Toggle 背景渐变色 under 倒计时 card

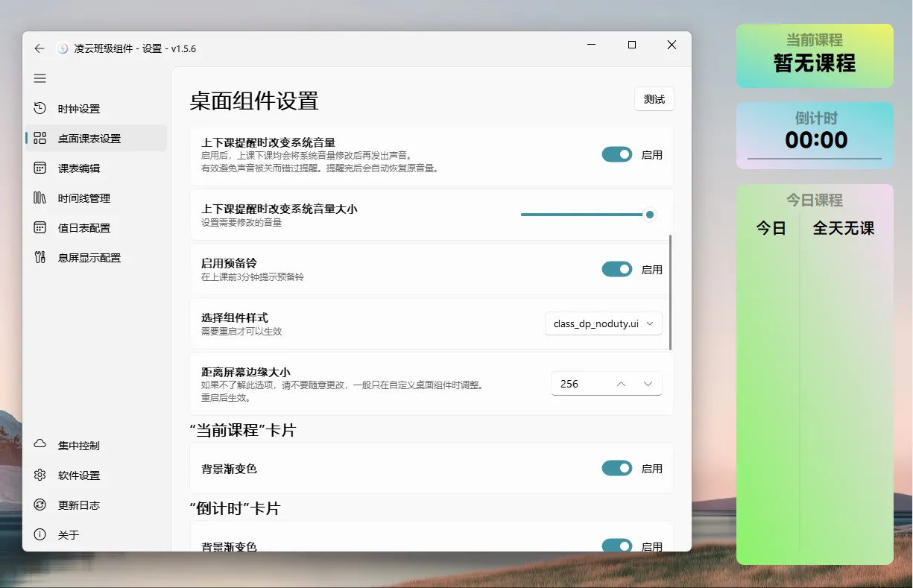click(x=617, y=546)
